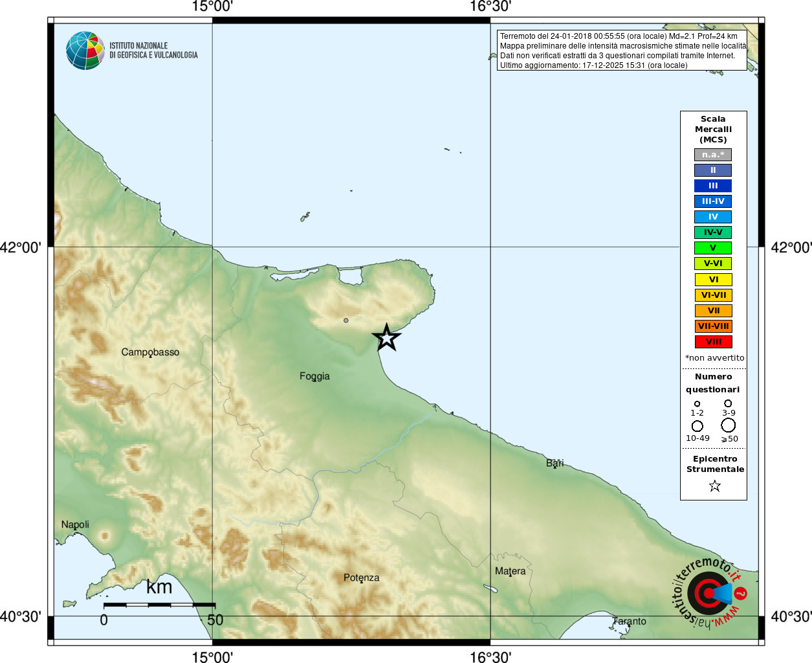Screen dimensions: 812x663
Task: Select the blue III intensity swatch
Action: point(713,186)
